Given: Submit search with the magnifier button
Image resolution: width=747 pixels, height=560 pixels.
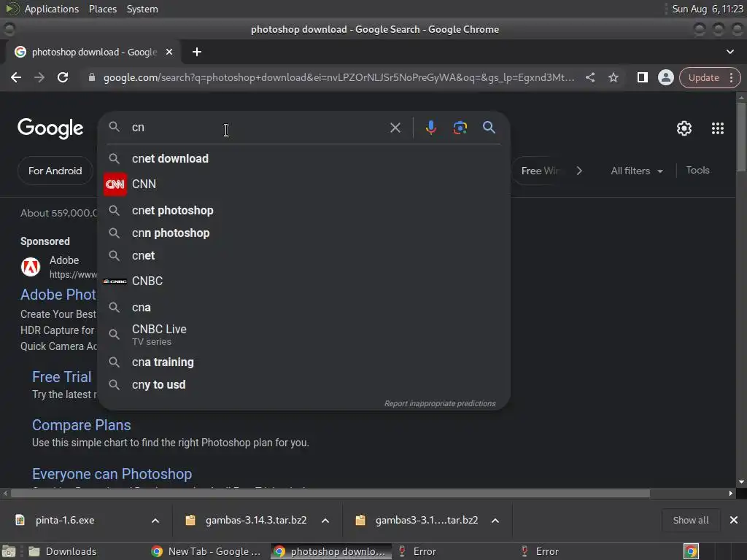Looking at the screenshot, I should coord(489,128).
